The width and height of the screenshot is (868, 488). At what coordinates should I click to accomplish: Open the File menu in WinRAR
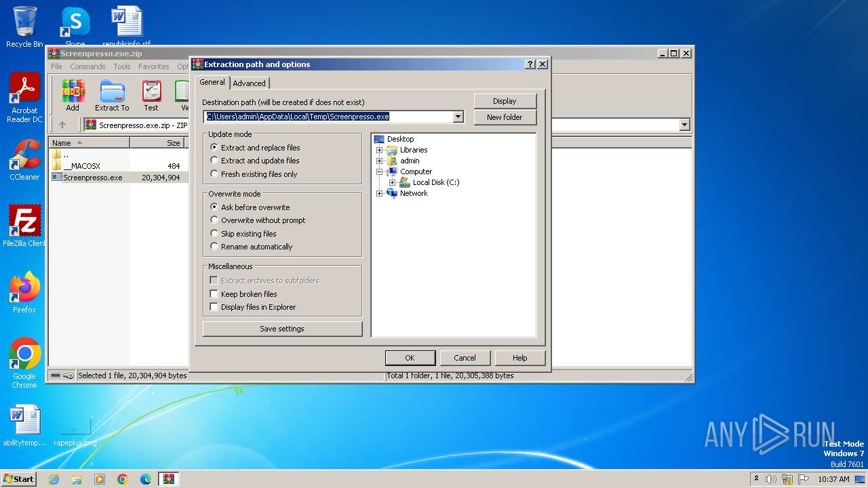(56, 66)
